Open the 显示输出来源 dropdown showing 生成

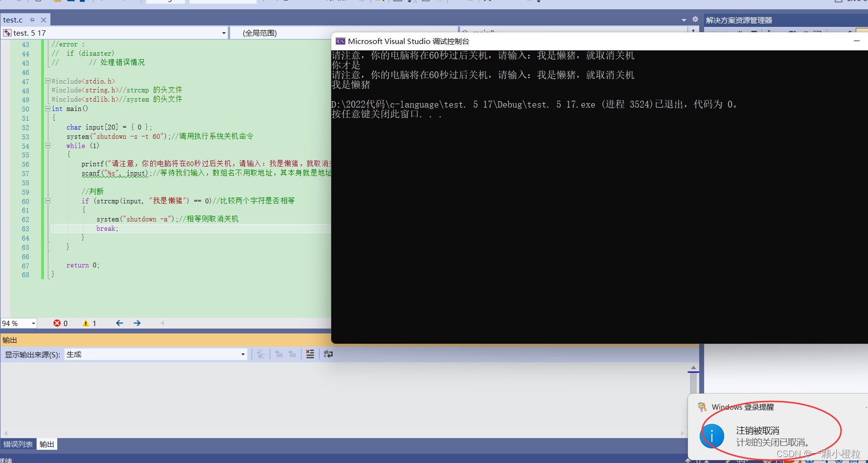pos(156,354)
